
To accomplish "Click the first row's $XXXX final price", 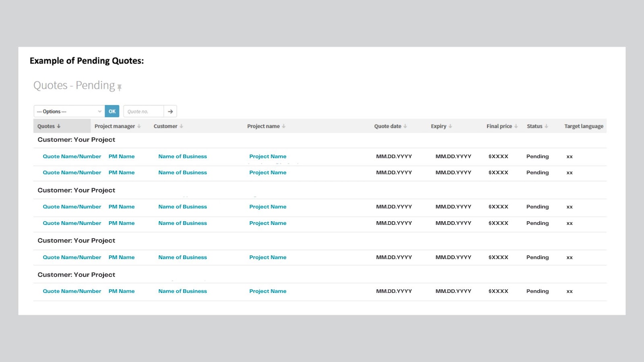I will click(x=498, y=156).
